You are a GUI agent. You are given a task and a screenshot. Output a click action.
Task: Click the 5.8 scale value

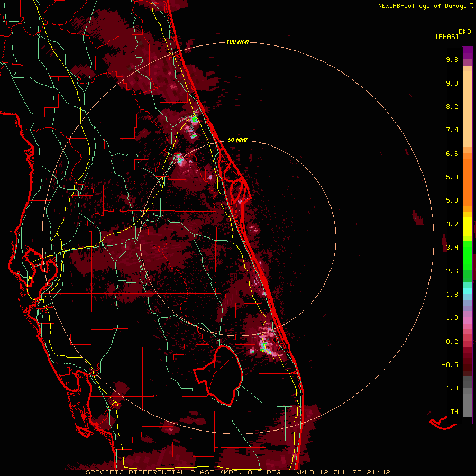click(x=452, y=177)
